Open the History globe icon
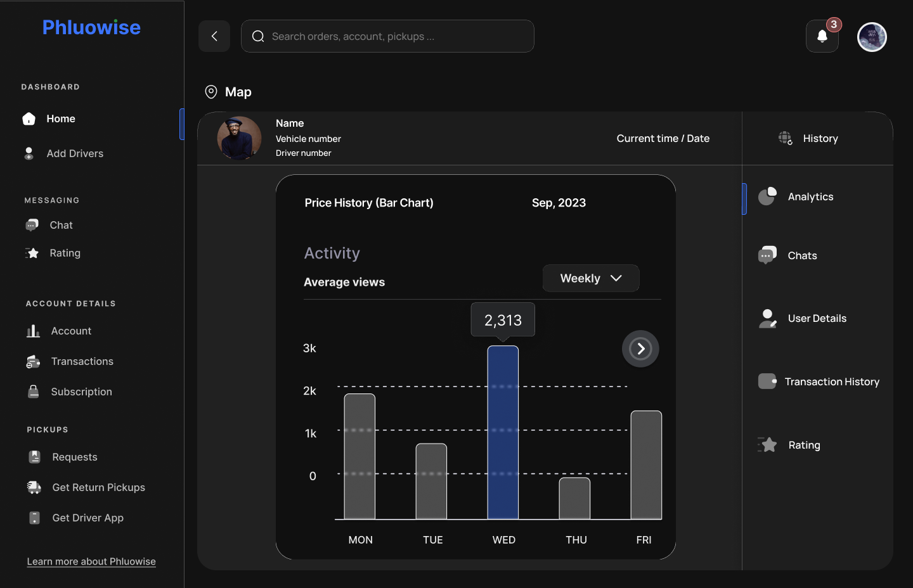The height and width of the screenshot is (588, 913). click(x=786, y=138)
